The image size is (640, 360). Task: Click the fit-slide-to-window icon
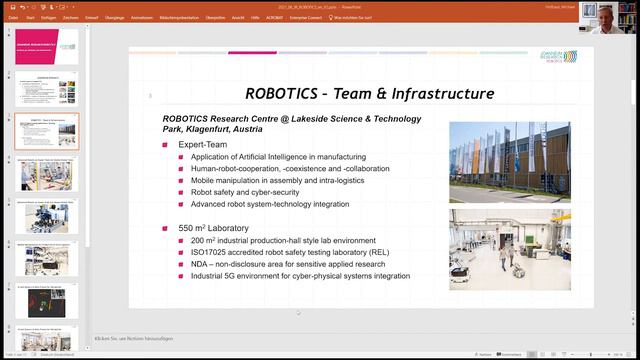tap(630, 355)
